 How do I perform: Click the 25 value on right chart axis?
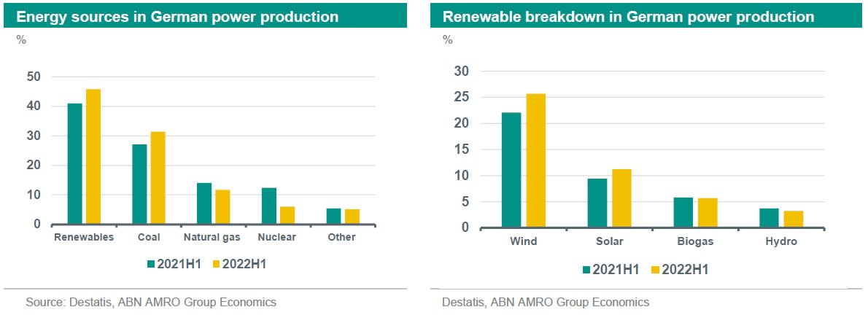tap(461, 98)
